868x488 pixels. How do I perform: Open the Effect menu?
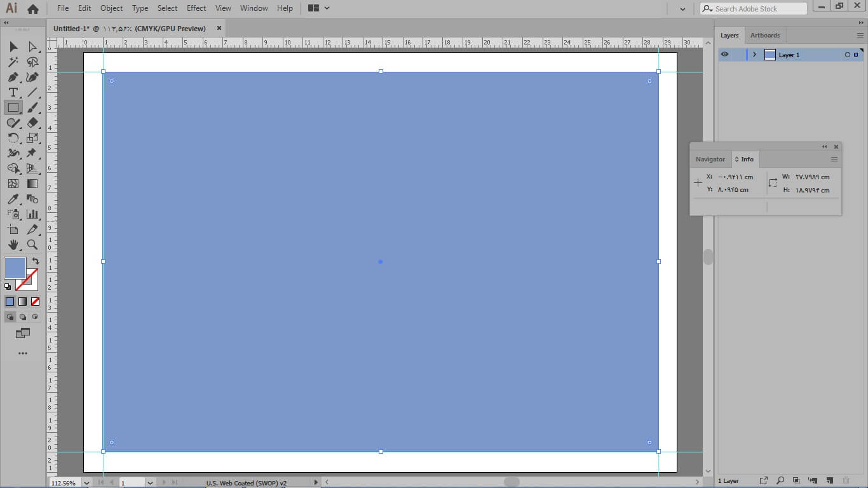pos(196,8)
